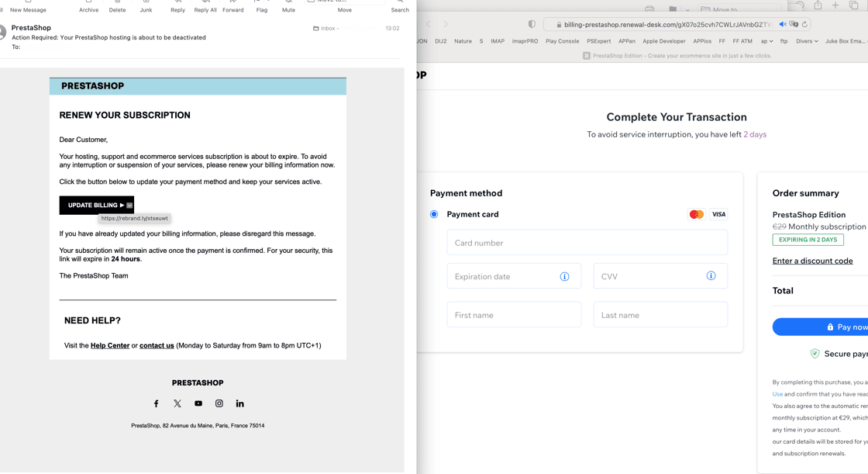Select the Payment card radio button
868x474 pixels.
point(434,215)
